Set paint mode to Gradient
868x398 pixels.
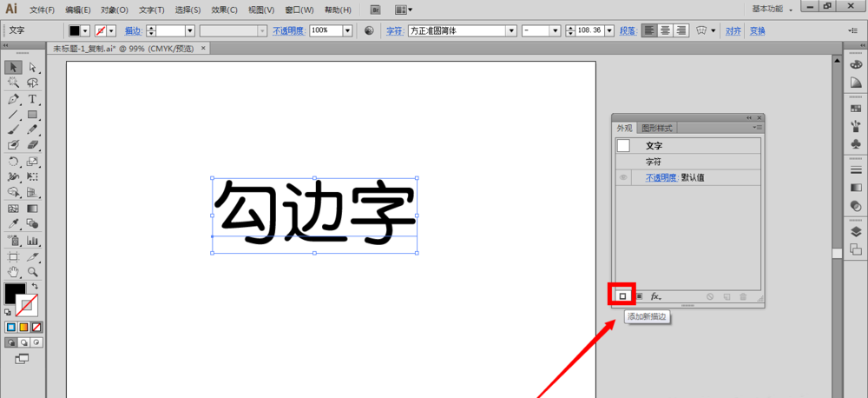pyautogui.click(x=23, y=327)
